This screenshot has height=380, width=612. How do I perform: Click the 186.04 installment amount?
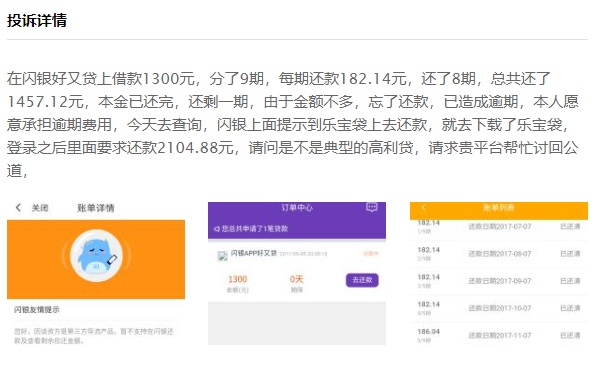[429, 332]
